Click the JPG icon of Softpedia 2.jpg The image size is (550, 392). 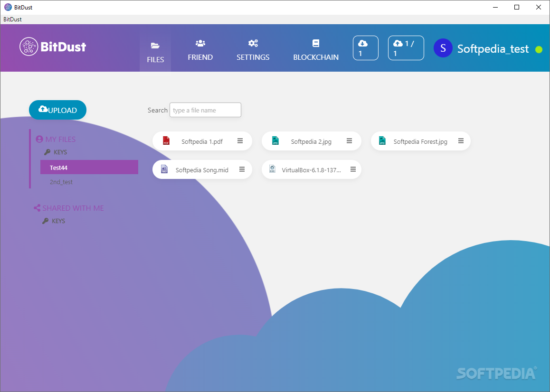[x=275, y=141]
